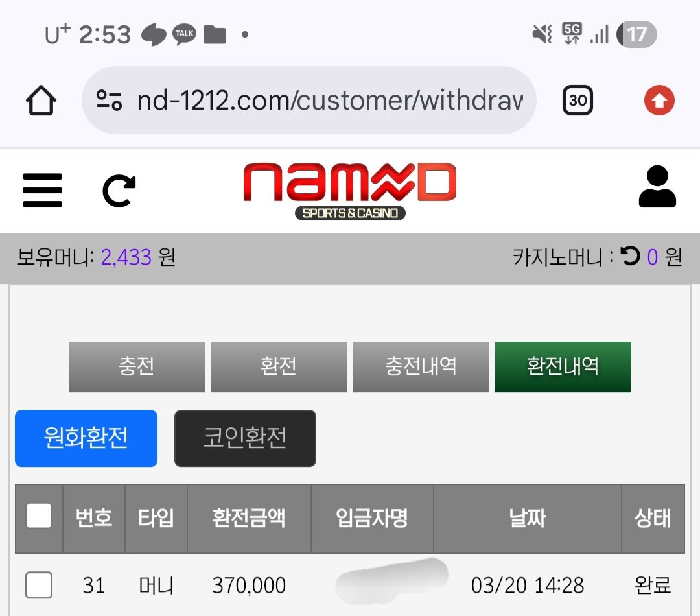Screen dimensions: 700x616
Task: Open the 충전내역 tab
Action: click(421, 367)
